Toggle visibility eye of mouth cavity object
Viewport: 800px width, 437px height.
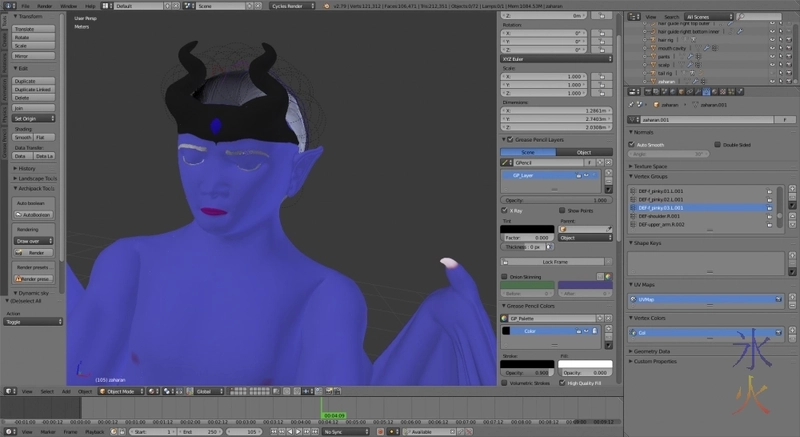(x=773, y=48)
